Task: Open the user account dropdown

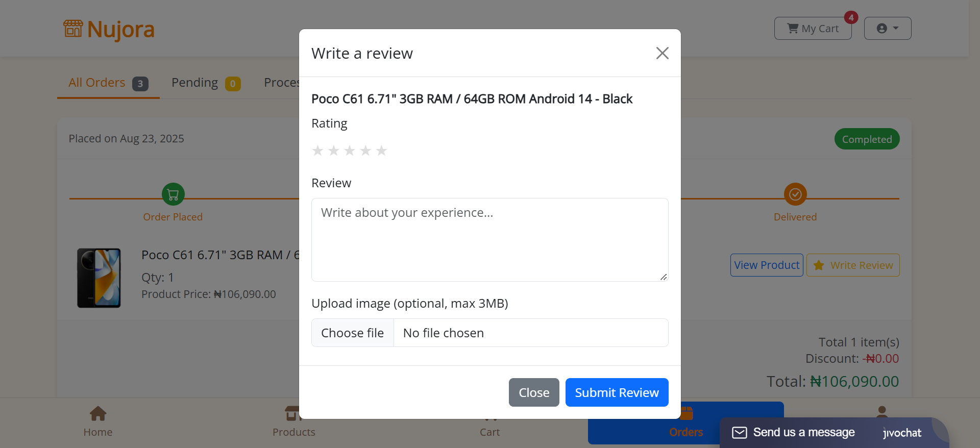Action: click(888, 29)
